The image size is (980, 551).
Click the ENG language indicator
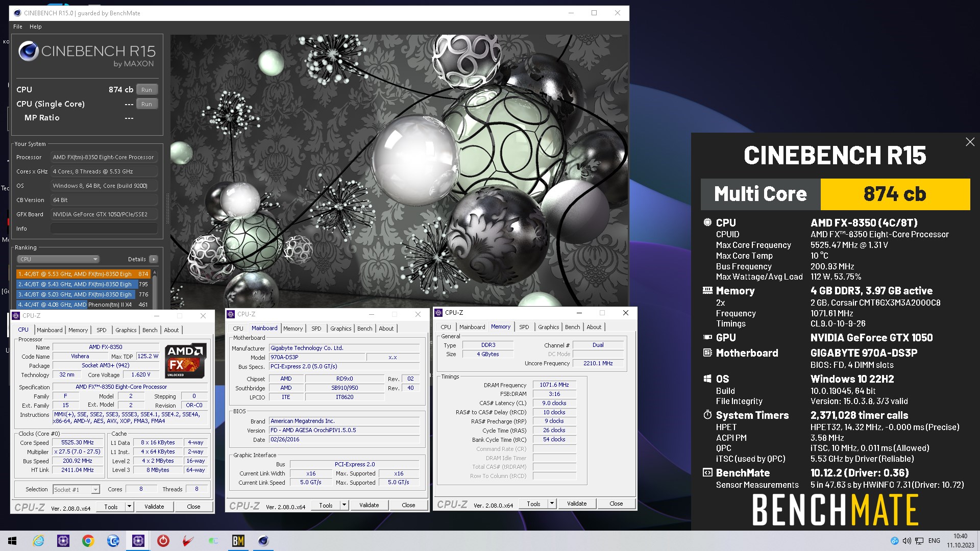[935, 541]
